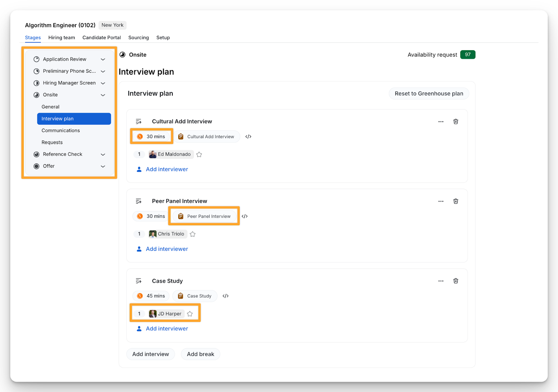Click reorder handle icon for Cultural Add Interview
The width and height of the screenshot is (558, 392).
pyautogui.click(x=138, y=121)
